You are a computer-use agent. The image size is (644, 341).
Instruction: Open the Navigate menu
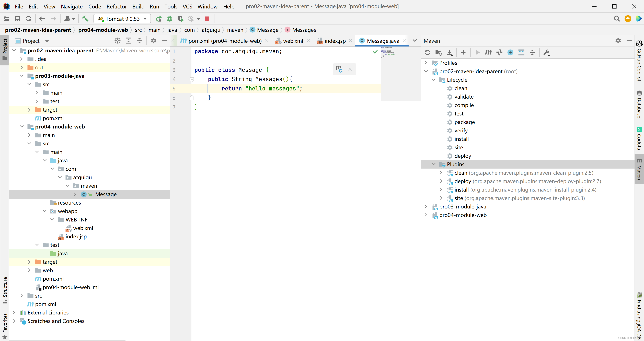click(72, 6)
